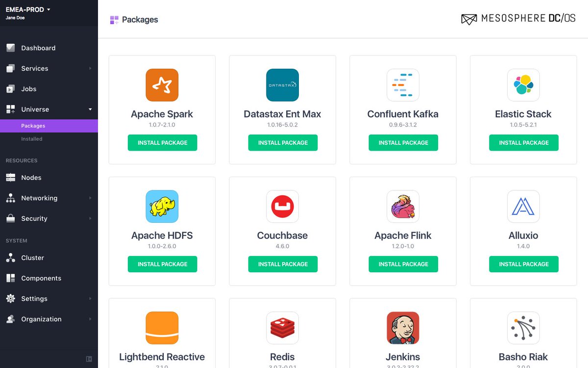Click the Confluent Kafka logo
Screen dimensions: 588x368
[x=403, y=85]
